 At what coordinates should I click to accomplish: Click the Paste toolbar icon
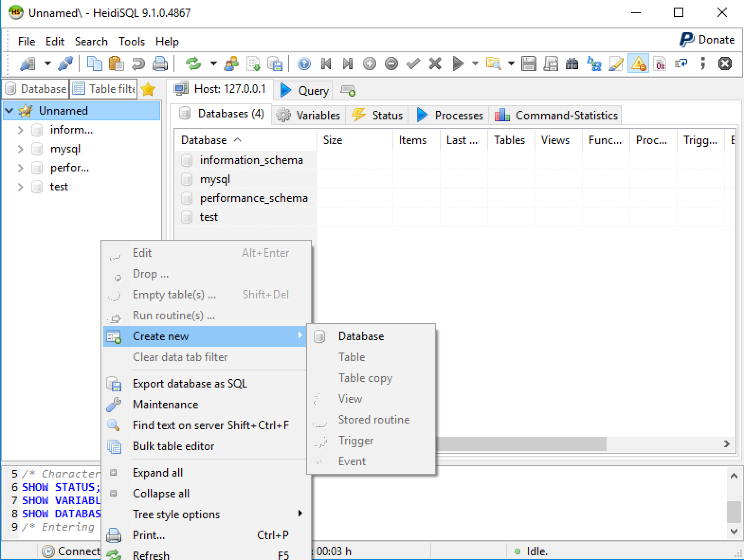click(117, 63)
